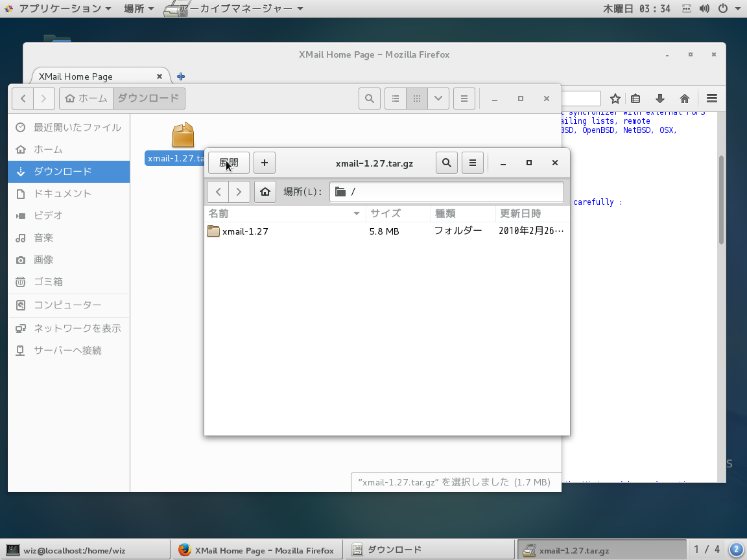Viewport: 747px width, 560px height.
Task: Open the file manager view options dropdown
Action: [438, 99]
